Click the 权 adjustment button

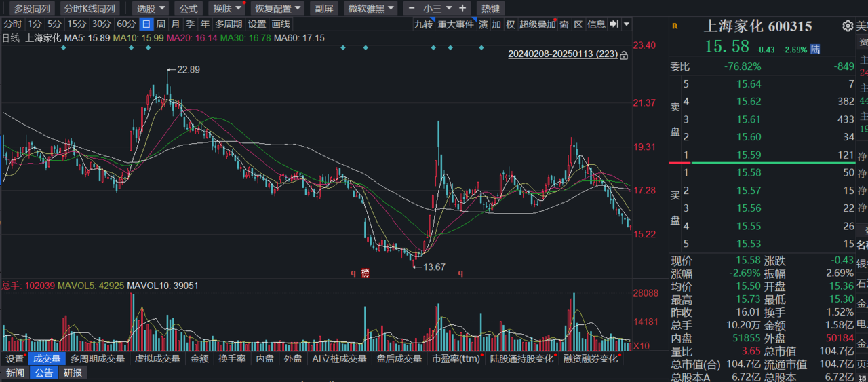click(511, 24)
